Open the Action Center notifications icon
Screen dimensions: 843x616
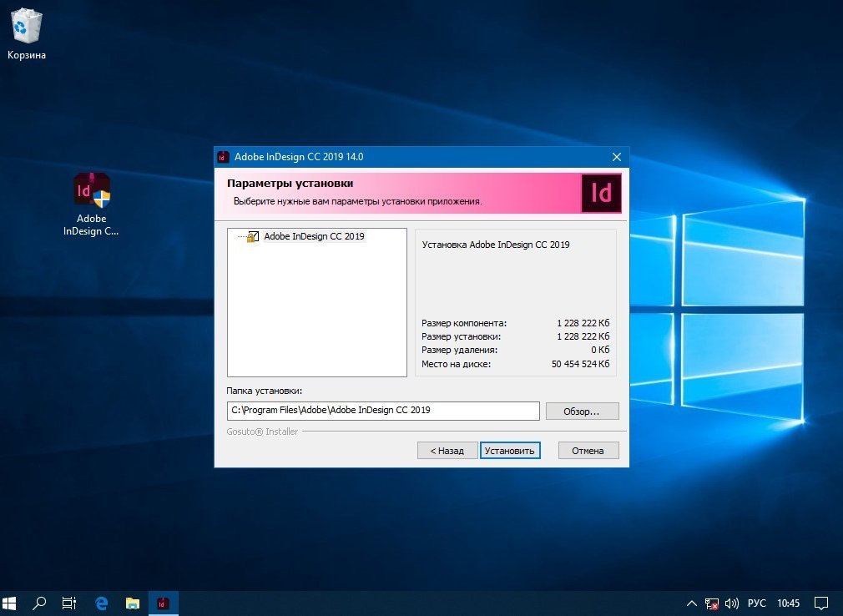[x=821, y=603]
